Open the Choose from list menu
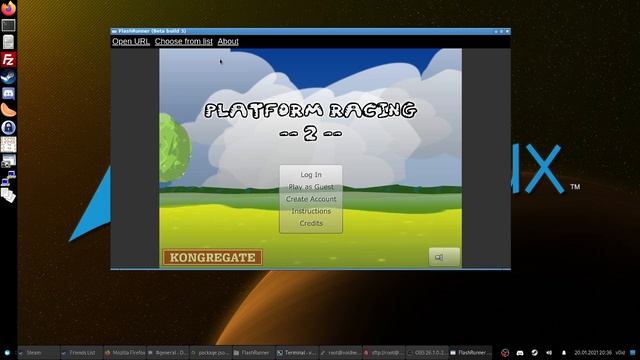 pyautogui.click(x=184, y=42)
